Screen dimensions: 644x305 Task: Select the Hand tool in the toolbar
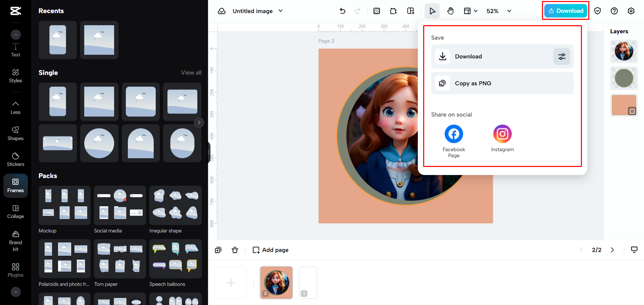click(x=450, y=11)
